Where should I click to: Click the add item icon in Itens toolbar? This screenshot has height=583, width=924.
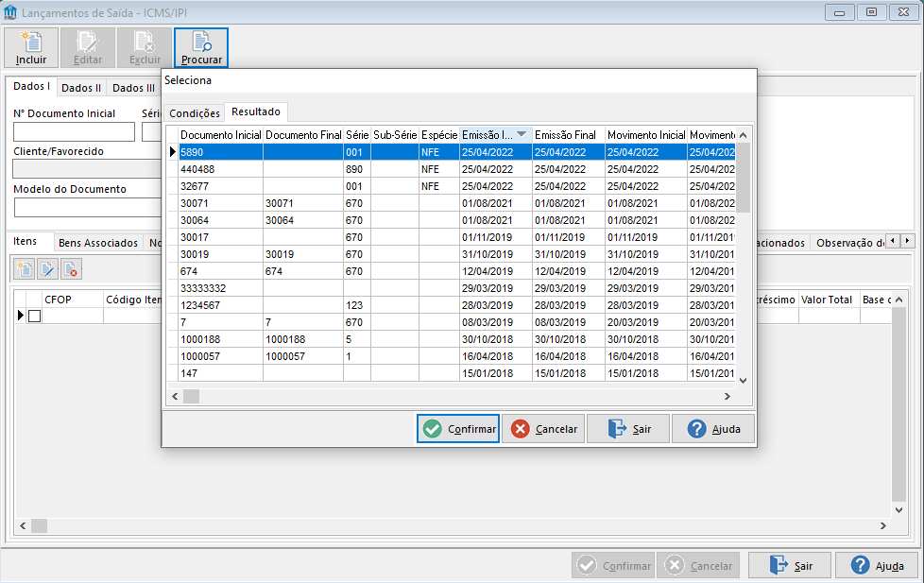25,269
